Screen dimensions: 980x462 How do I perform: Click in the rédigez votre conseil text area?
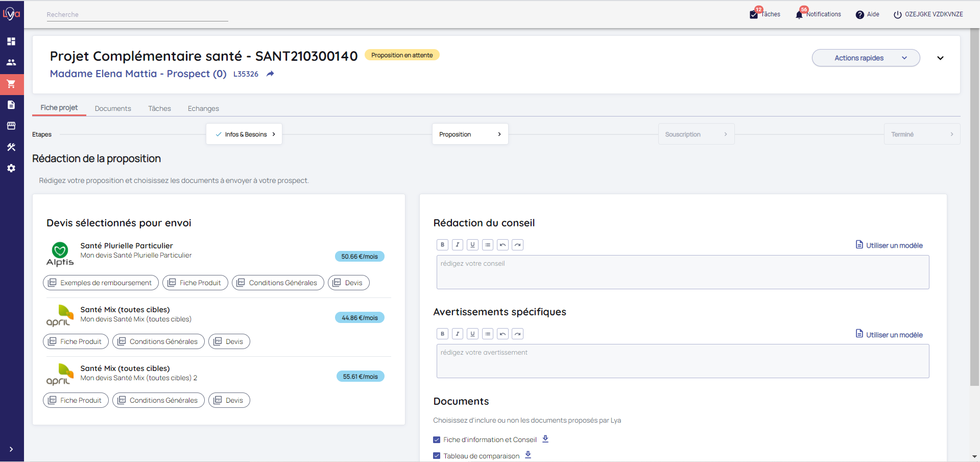click(x=682, y=272)
